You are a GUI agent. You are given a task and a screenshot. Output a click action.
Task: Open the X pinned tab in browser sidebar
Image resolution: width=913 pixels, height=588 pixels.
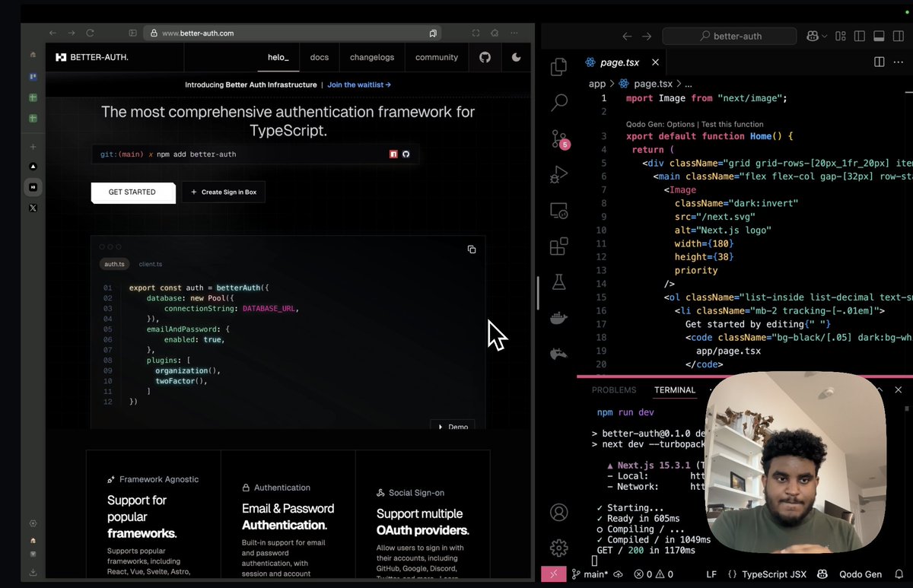(33, 208)
